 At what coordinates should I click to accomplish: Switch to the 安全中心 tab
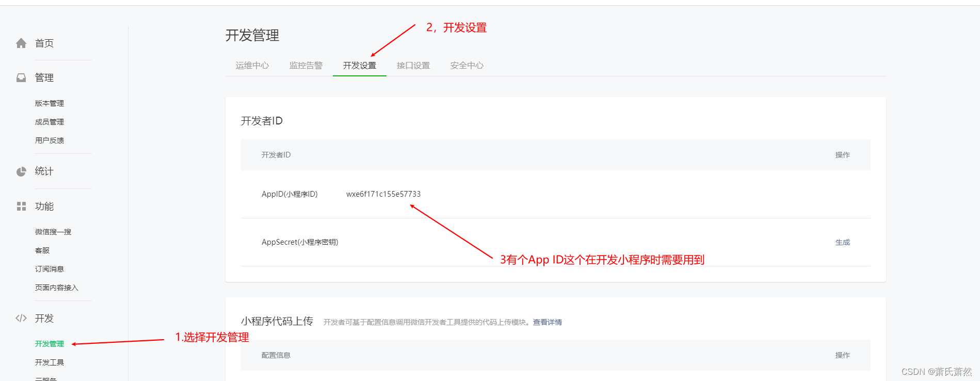coord(467,66)
